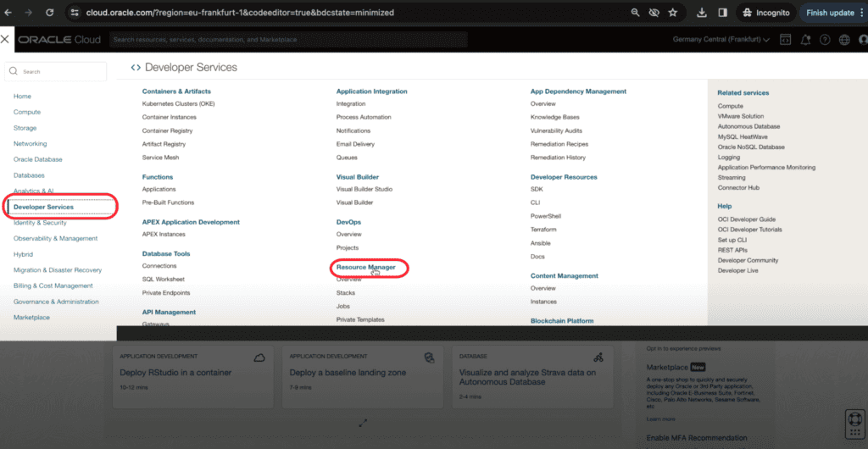This screenshot has width=868, height=449.
Task: Click the navigation menu Search box
Action: (55, 71)
